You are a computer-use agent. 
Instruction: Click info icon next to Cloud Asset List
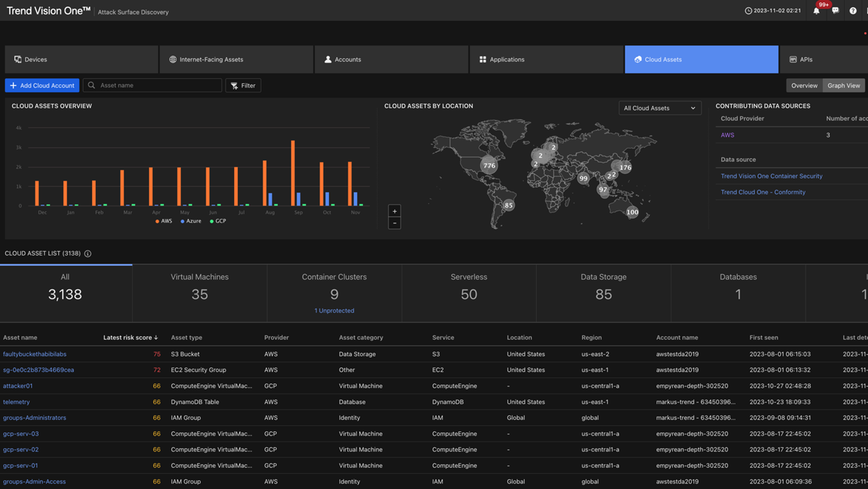(x=88, y=254)
